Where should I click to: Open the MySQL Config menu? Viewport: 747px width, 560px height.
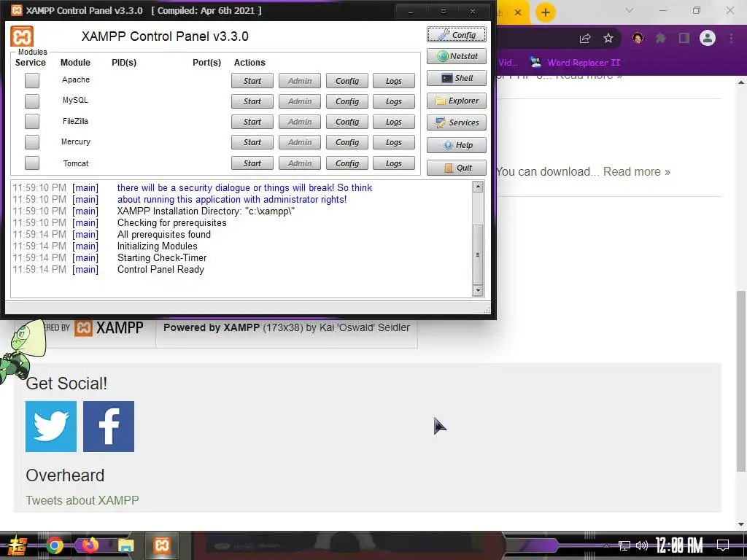[347, 101]
